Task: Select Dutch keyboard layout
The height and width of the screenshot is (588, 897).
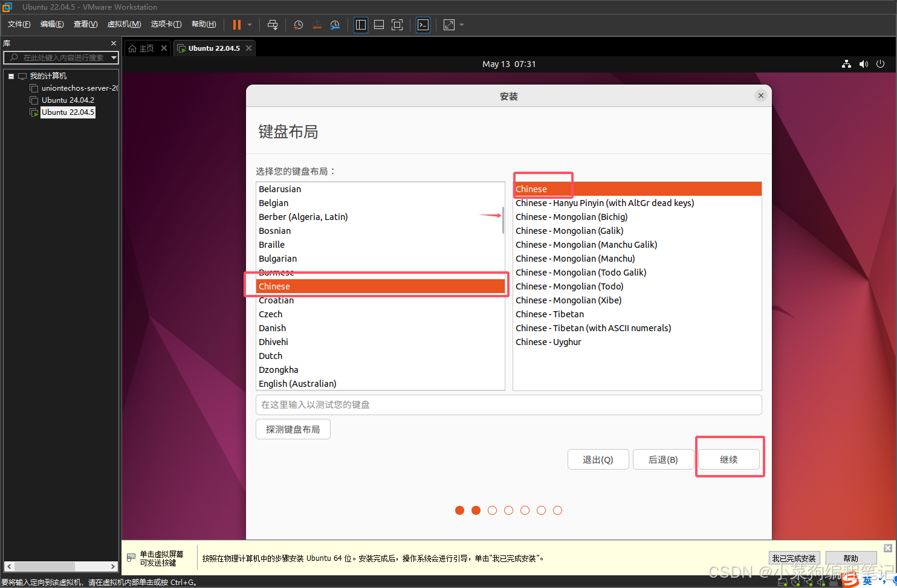Action: click(380, 356)
